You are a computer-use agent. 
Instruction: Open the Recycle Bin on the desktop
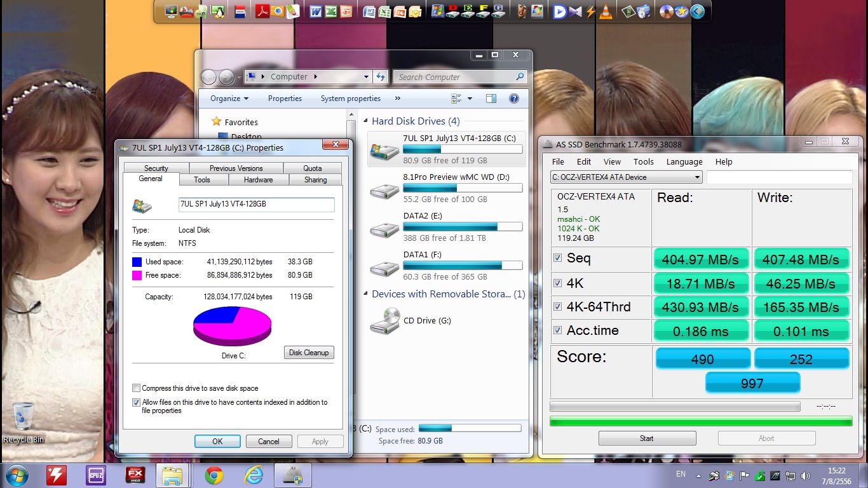point(24,423)
